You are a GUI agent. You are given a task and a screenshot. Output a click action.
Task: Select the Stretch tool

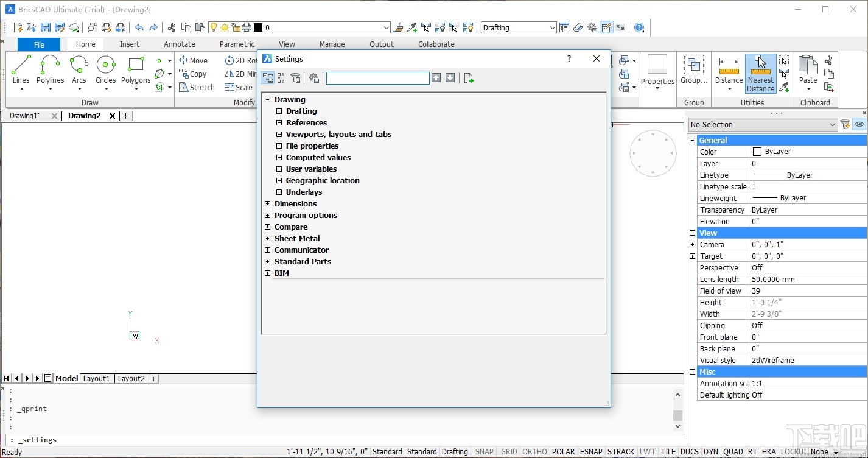pos(197,87)
